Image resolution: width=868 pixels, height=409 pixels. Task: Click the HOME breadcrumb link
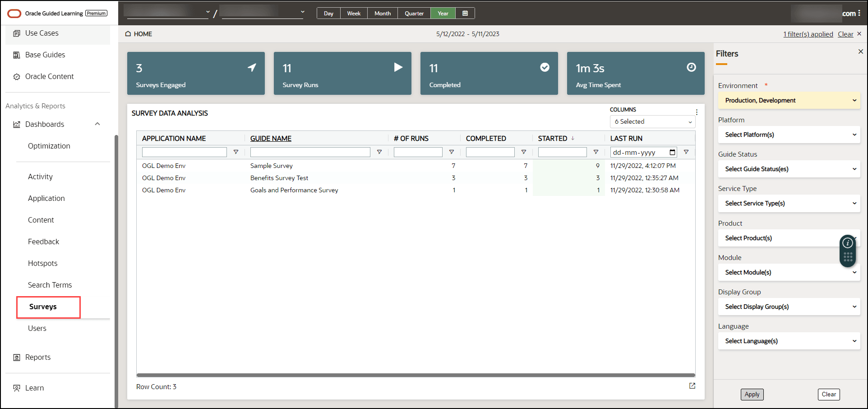(x=143, y=34)
